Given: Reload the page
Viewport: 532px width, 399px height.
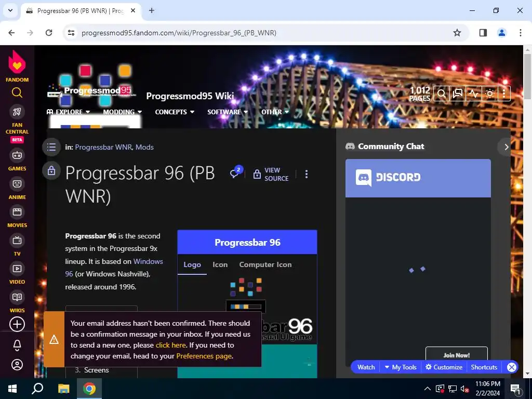Looking at the screenshot, I should pos(49,33).
